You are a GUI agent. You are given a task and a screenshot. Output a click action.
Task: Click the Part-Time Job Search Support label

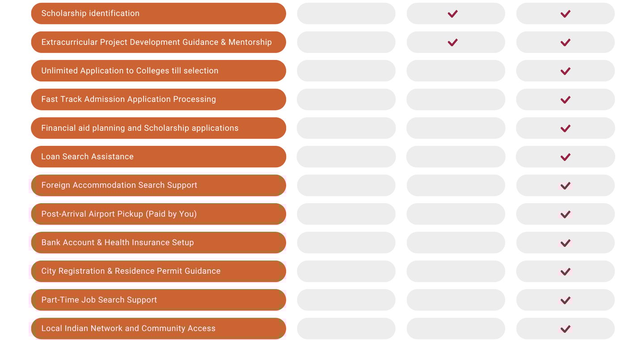click(x=99, y=300)
